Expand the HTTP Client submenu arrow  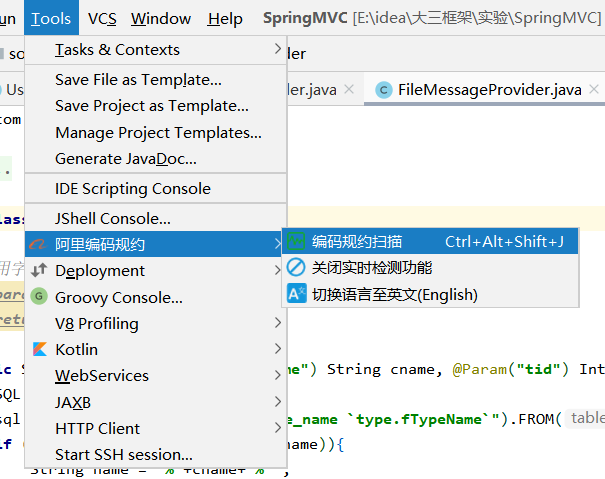click(x=277, y=428)
